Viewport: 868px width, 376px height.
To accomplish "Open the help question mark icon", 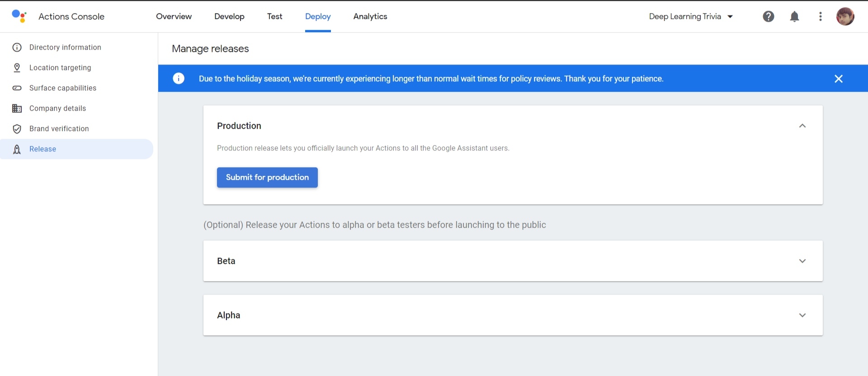I will click(x=769, y=17).
